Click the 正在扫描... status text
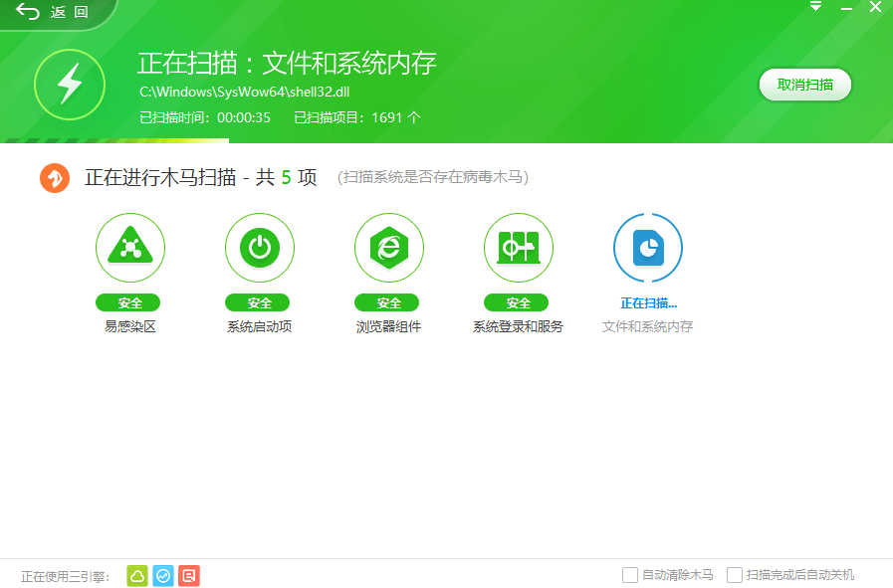Image resolution: width=893 pixels, height=588 pixels. (x=649, y=303)
